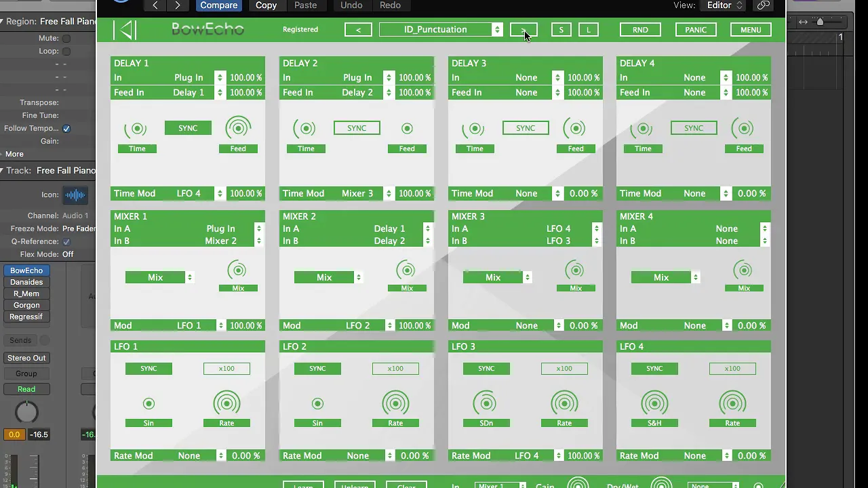Toggle Delay 2 SYNC
Image resolution: width=868 pixels, height=488 pixels.
point(357,128)
